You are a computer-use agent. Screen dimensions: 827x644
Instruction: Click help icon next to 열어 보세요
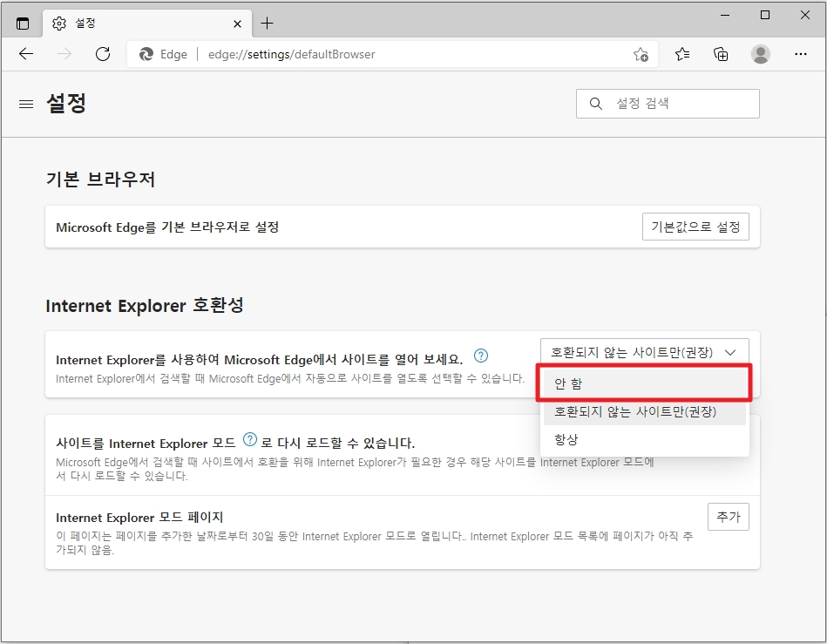(481, 356)
